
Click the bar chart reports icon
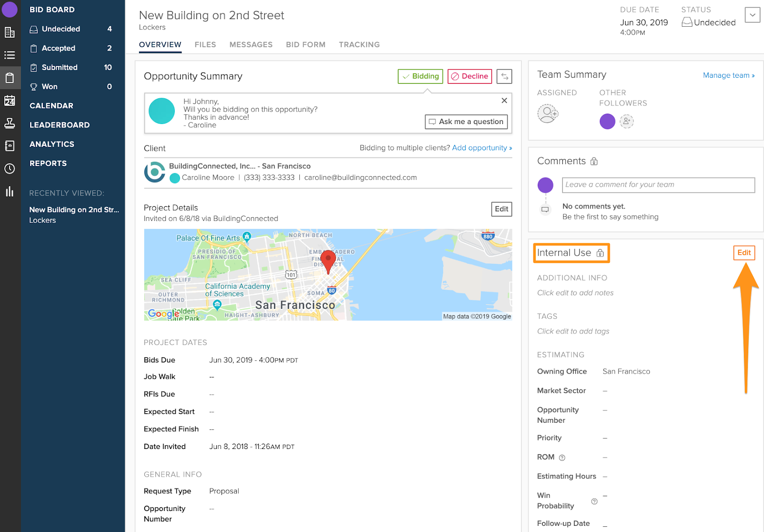pos(10,191)
